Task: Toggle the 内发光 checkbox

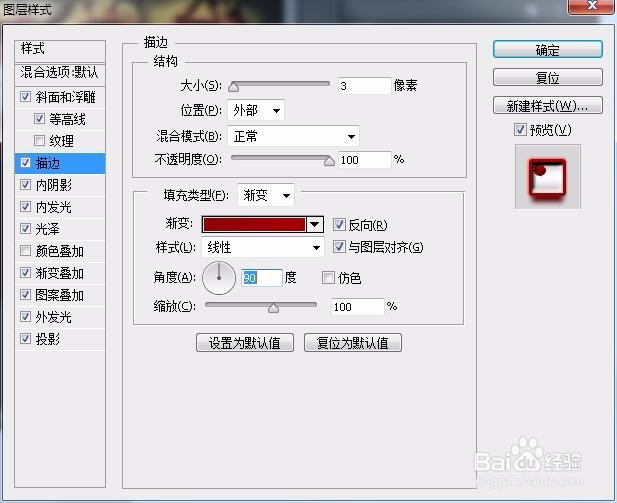Action: coord(26,207)
